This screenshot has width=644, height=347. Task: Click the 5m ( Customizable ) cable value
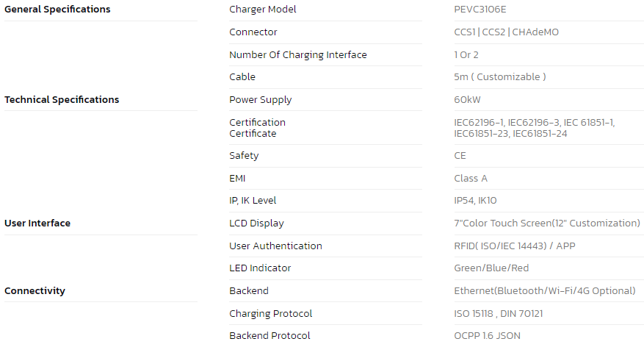pos(500,77)
